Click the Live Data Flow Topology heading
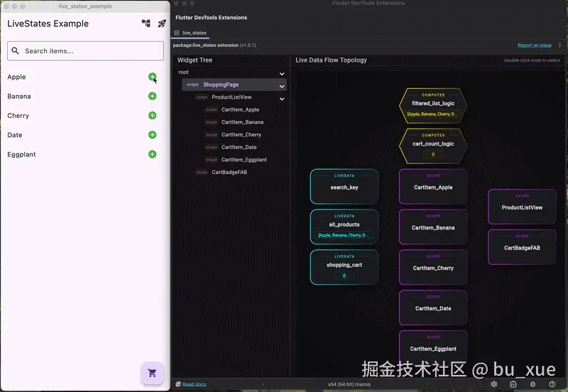The image size is (568, 392). pos(331,60)
